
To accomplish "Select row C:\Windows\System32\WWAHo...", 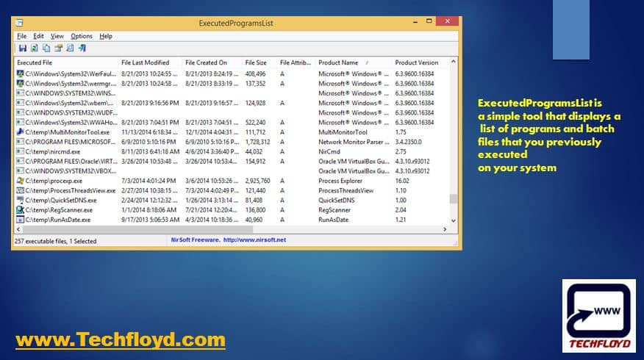I will [232, 122].
